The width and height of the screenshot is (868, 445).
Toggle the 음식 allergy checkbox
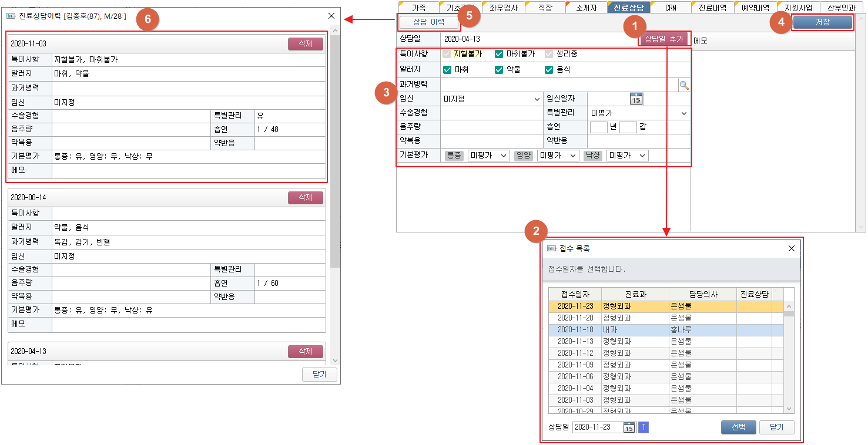pyautogui.click(x=549, y=70)
